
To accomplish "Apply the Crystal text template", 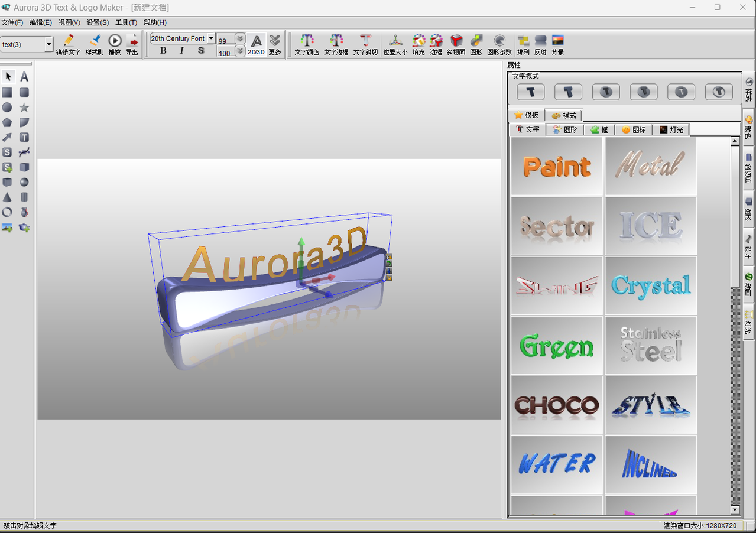I will point(651,285).
